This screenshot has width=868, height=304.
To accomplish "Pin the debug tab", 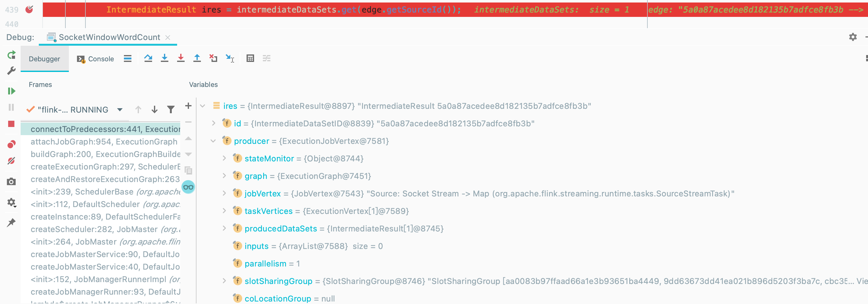I will (12, 223).
